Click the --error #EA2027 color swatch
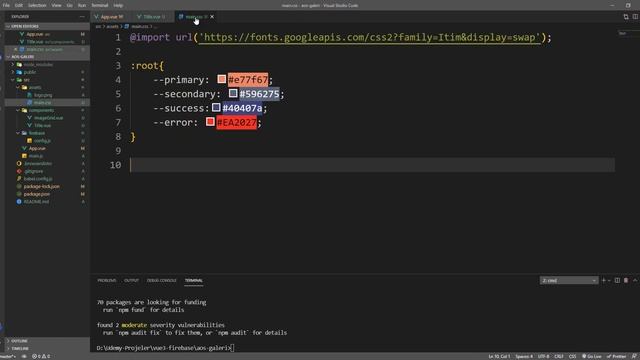 [x=210, y=122]
